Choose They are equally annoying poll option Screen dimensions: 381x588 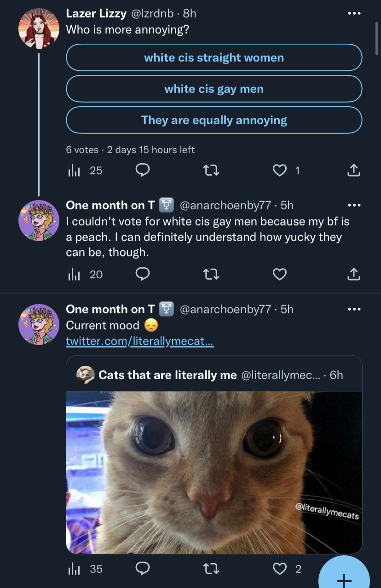click(214, 120)
